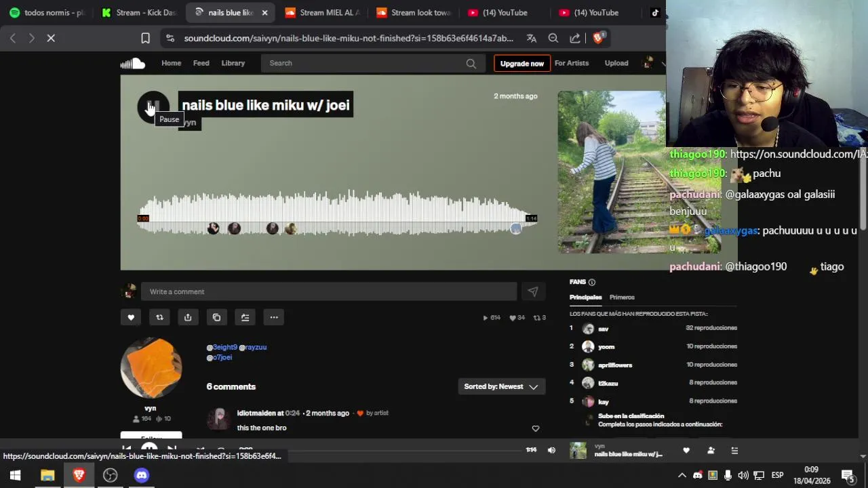
Task: Open fan aprilflowers in the fans list
Action: [x=615, y=365]
